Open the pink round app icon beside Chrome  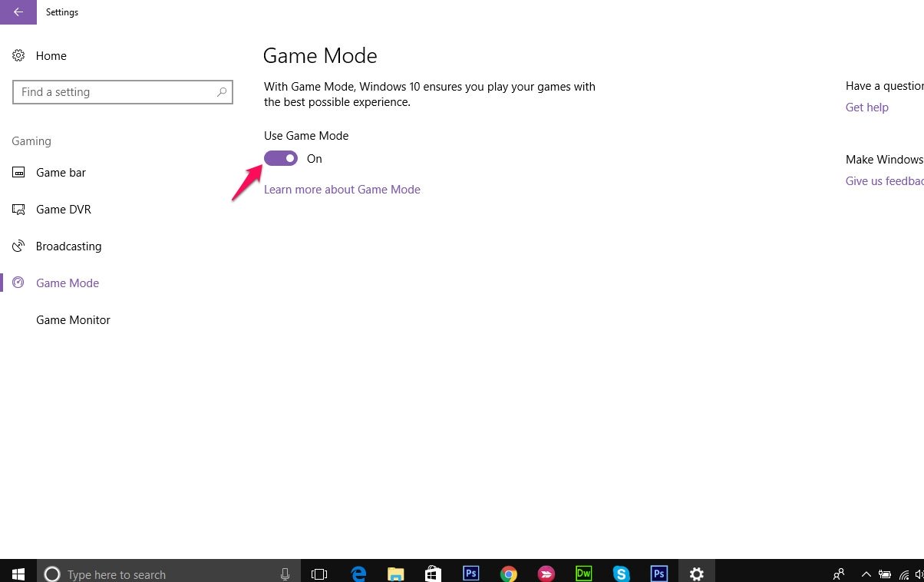546,574
